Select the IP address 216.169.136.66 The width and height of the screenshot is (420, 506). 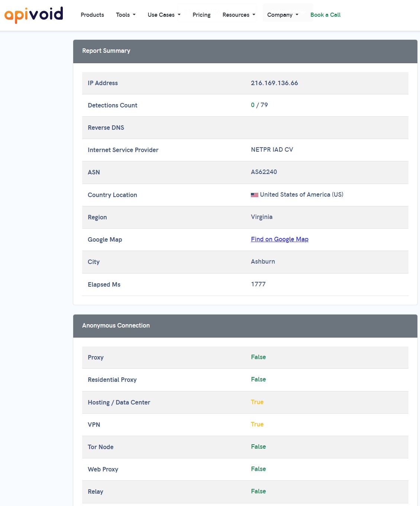(274, 83)
